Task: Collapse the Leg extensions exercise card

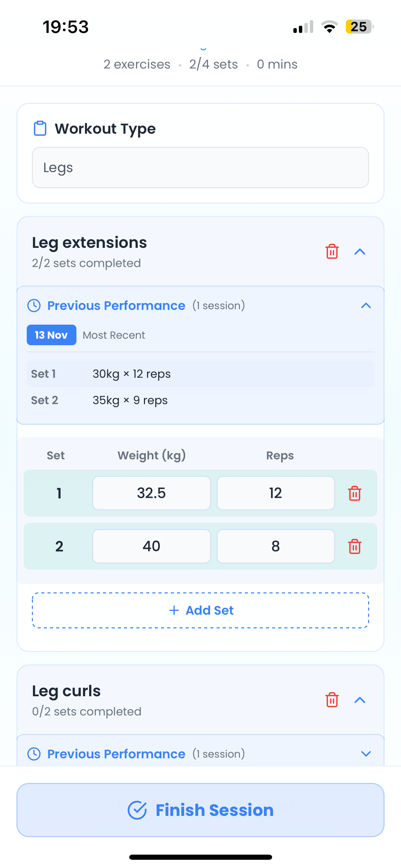Action: pos(360,252)
